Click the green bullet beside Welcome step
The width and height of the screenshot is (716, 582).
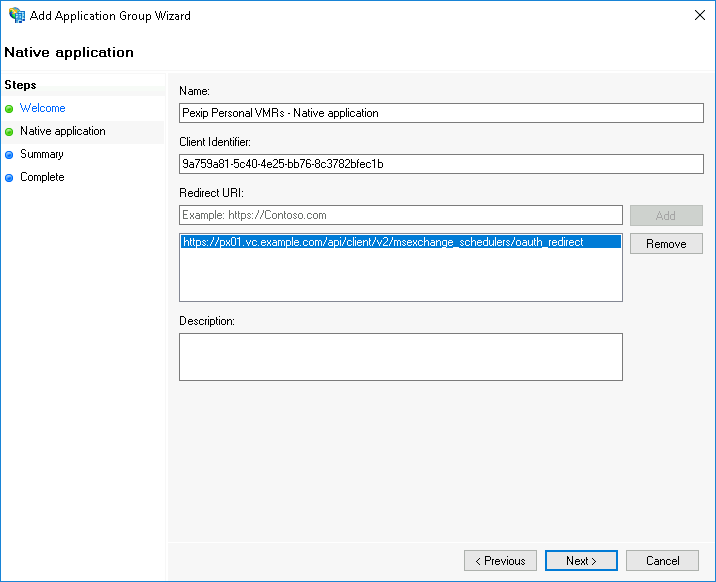point(10,109)
